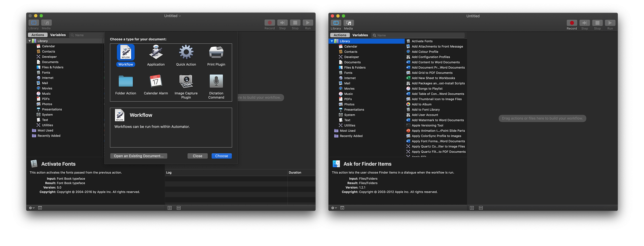Screen dimensions: 644x246
Task: Open Media browser in right window toolbar
Action: click(x=349, y=23)
